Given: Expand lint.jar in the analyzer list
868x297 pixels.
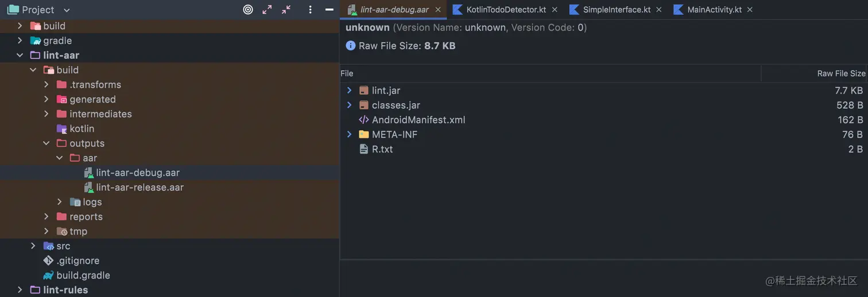Looking at the screenshot, I should (349, 91).
